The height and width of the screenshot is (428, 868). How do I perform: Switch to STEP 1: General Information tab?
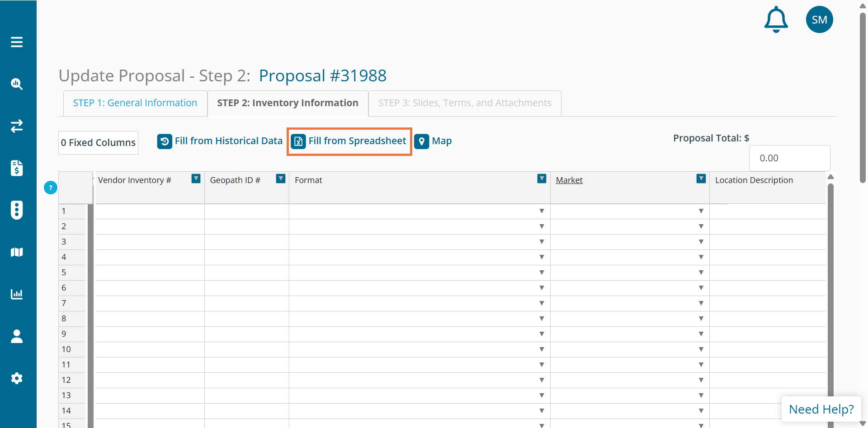[135, 103]
